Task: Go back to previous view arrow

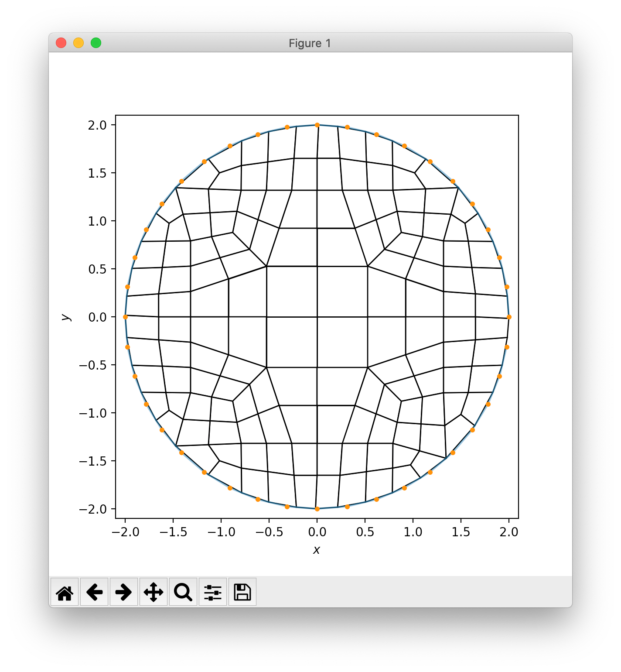Action: (x=94, y=592)
